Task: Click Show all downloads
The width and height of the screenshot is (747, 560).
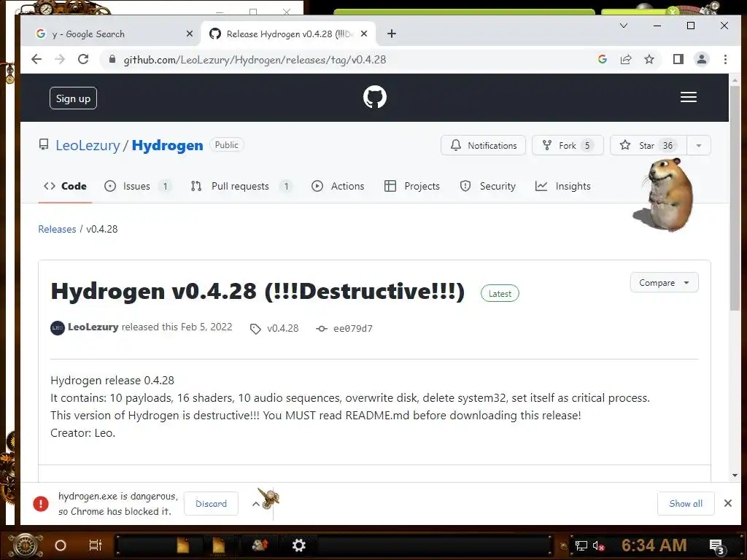Action: coord(686,503)
